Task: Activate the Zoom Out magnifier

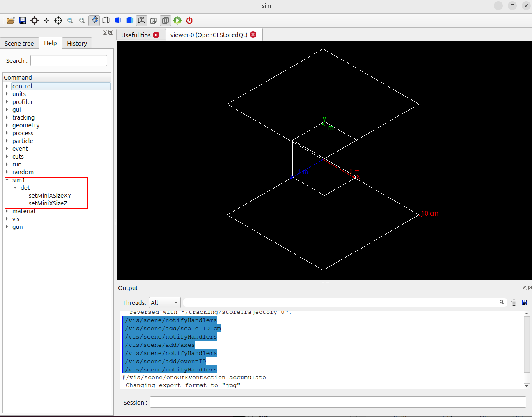Action: click(x=70, y=21)
